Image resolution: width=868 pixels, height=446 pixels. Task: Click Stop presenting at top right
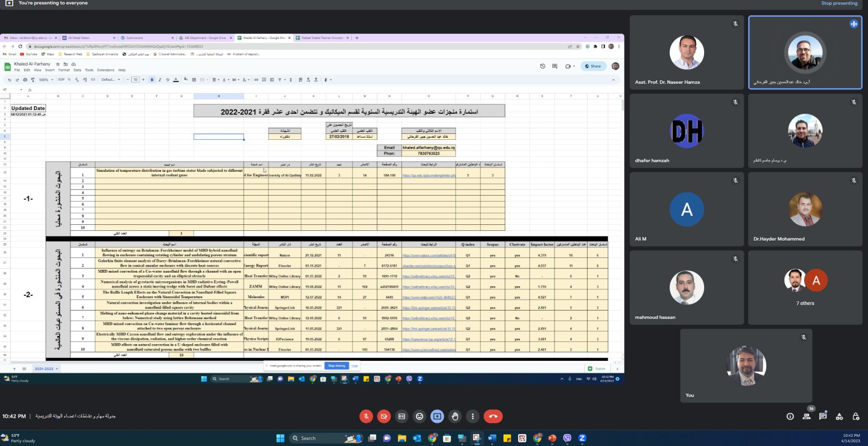pyautogui.click(x=839, y=3)
